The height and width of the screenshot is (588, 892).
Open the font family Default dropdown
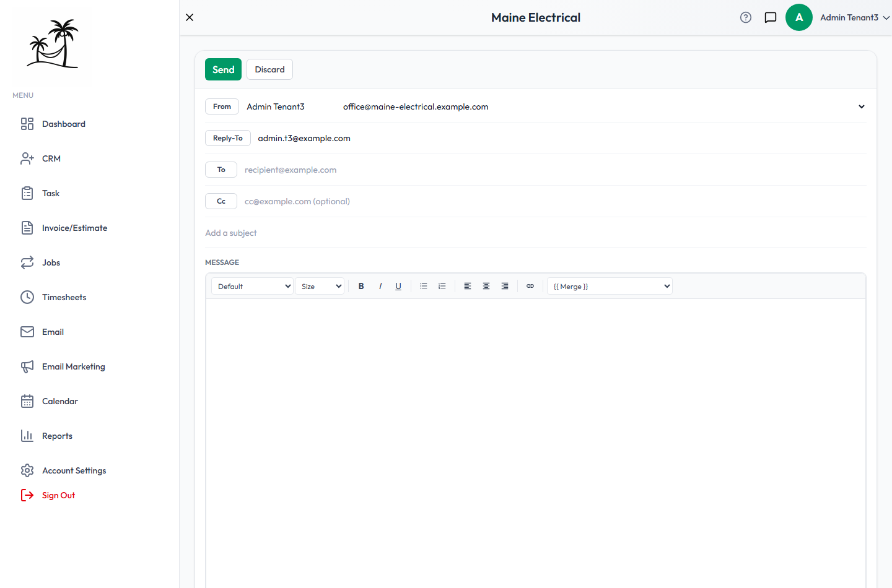[252, 286]
